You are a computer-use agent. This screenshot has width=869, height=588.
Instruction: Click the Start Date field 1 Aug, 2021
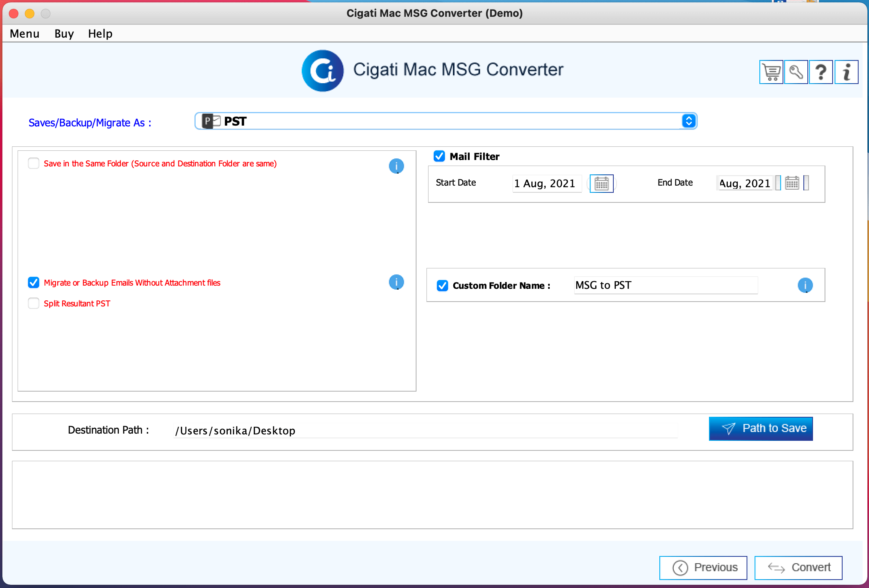[547, 184]
